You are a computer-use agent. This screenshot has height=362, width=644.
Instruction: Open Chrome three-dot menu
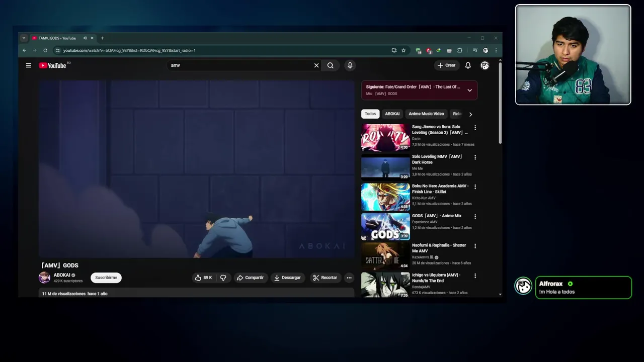click(496, 50)
